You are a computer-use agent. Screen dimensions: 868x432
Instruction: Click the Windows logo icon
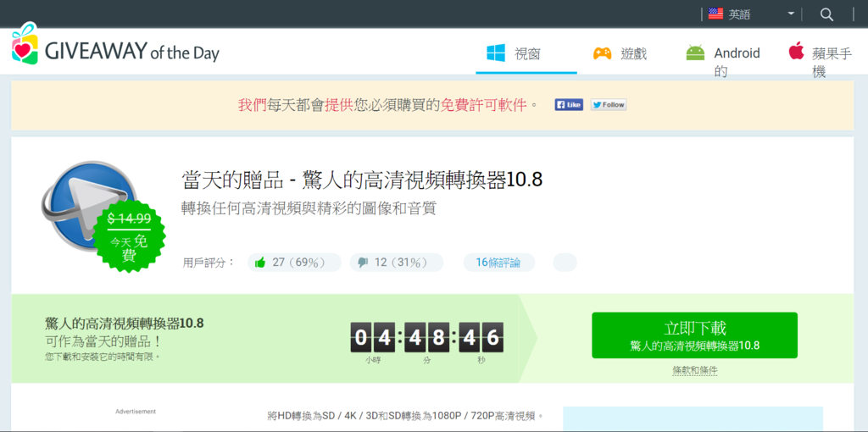(x=495, y=53)
